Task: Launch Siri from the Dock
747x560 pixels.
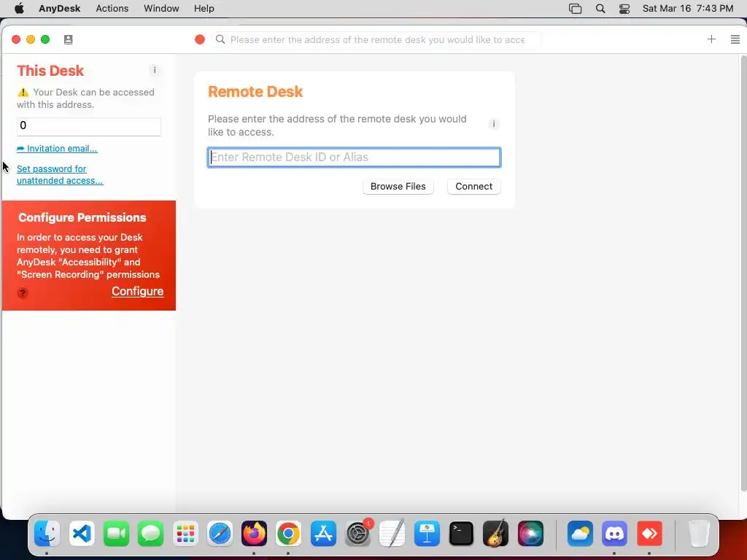Action: (530, 533)
